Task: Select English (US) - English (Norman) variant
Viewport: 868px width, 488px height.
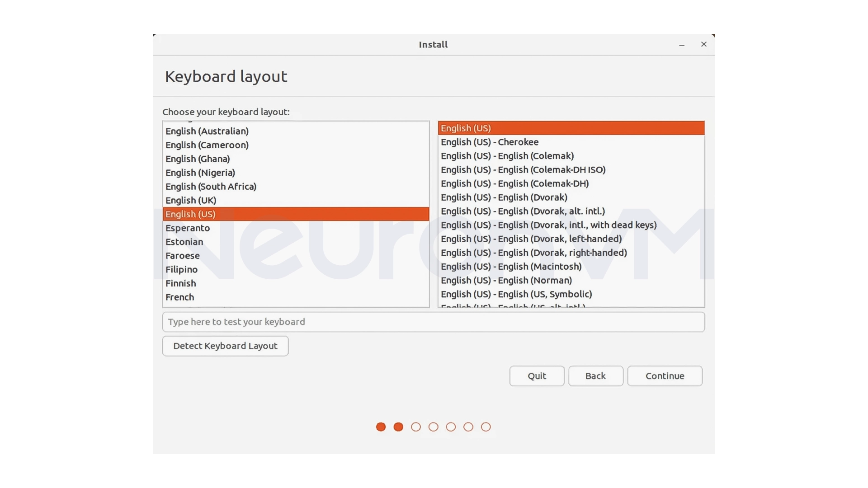Action: (506, 280)
